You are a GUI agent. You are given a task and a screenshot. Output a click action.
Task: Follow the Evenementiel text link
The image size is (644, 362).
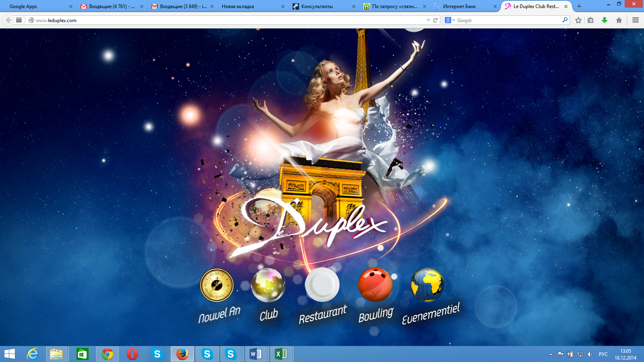(x=431, y=314)
